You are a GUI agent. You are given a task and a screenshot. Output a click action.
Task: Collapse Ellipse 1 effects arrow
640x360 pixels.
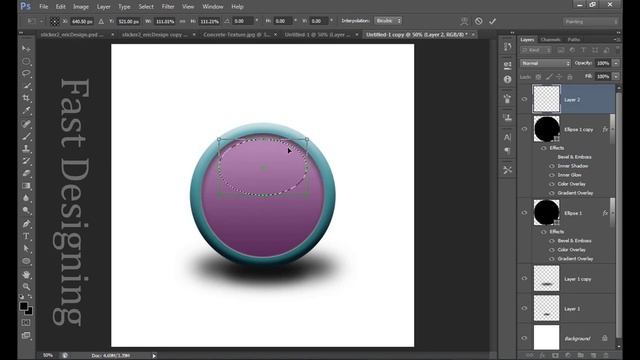point(612,212)
